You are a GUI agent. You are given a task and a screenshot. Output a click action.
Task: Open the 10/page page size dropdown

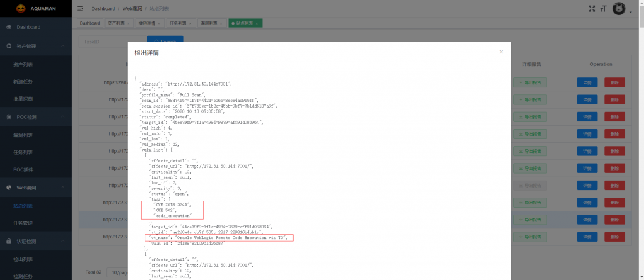coord(117,272)
